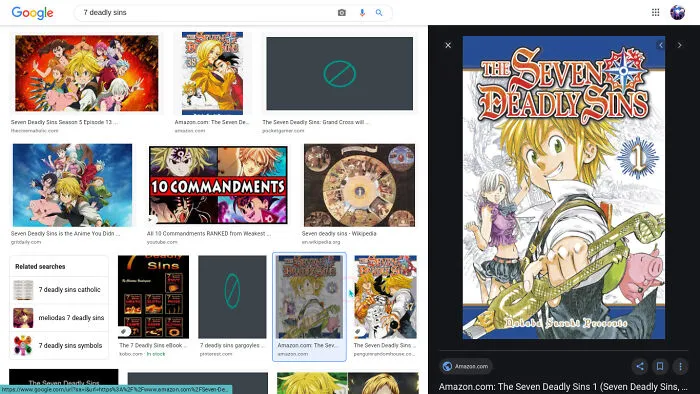Select related search meliodas 7 deadly sins
This screenshot has height=394, width=700.
click(x=59, y=318)
